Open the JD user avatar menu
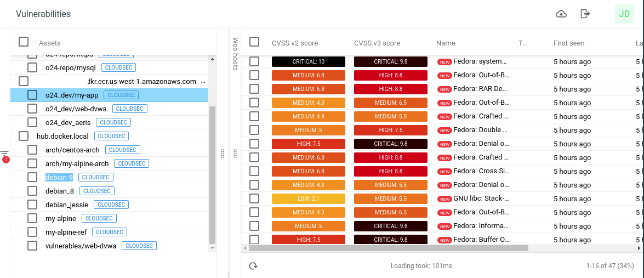 point(624,14)
